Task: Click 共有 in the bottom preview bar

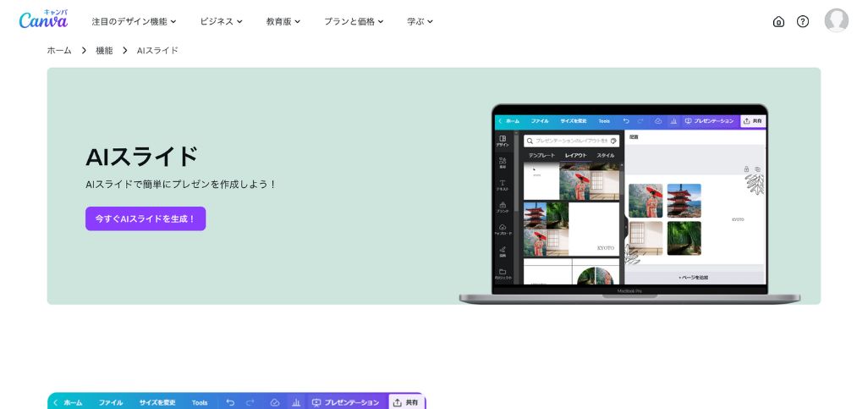Action: [406, 403]
